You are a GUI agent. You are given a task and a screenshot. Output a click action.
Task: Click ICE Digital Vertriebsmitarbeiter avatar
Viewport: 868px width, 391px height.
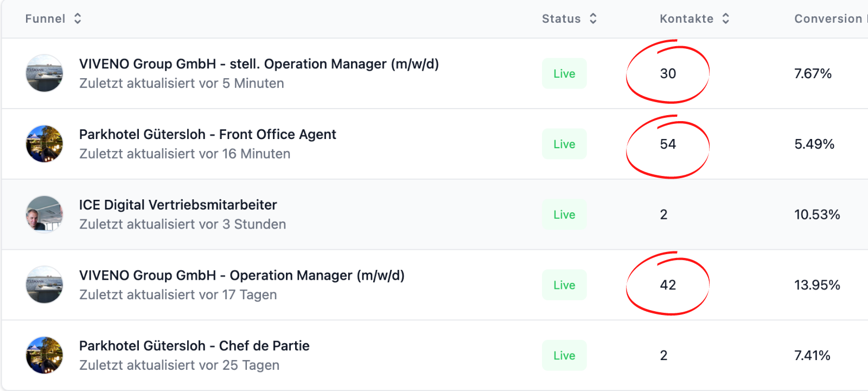coord(44,215)
